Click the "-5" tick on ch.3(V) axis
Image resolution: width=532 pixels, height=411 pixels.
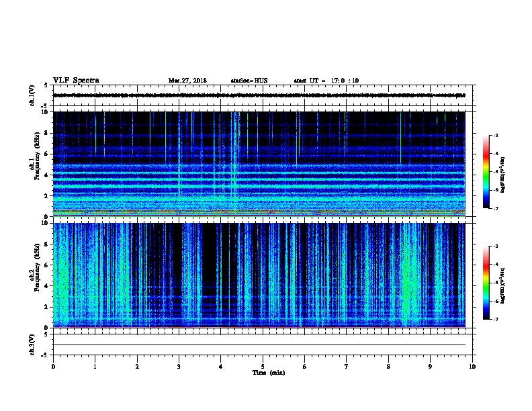click(45, 355)
